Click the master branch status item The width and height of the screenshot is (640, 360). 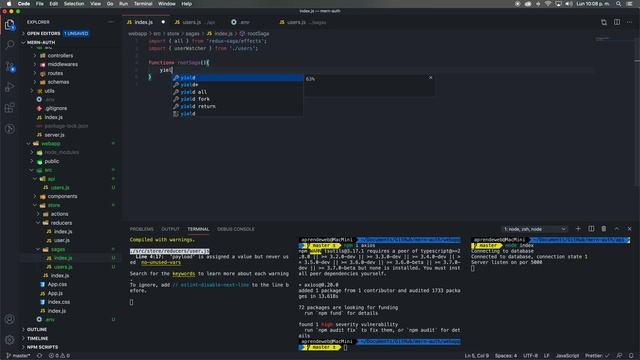tap(18, 356)
